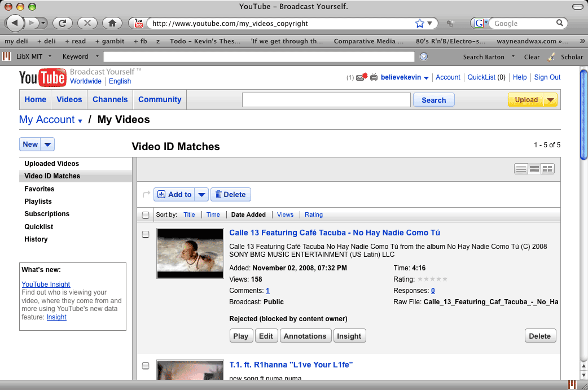This screenshot has width=588, height=390.
Task: Expand the LibX MIT dropdown
Action: 50,56
